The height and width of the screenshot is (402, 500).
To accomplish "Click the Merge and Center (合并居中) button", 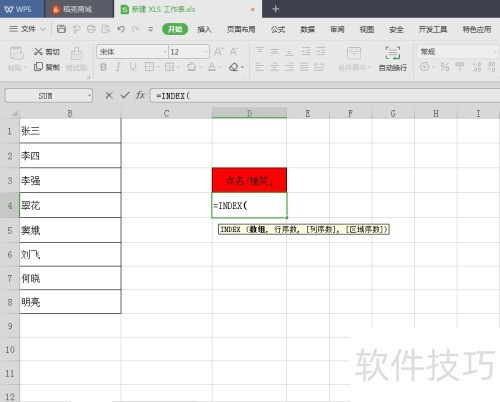I will tap(354, 59).
